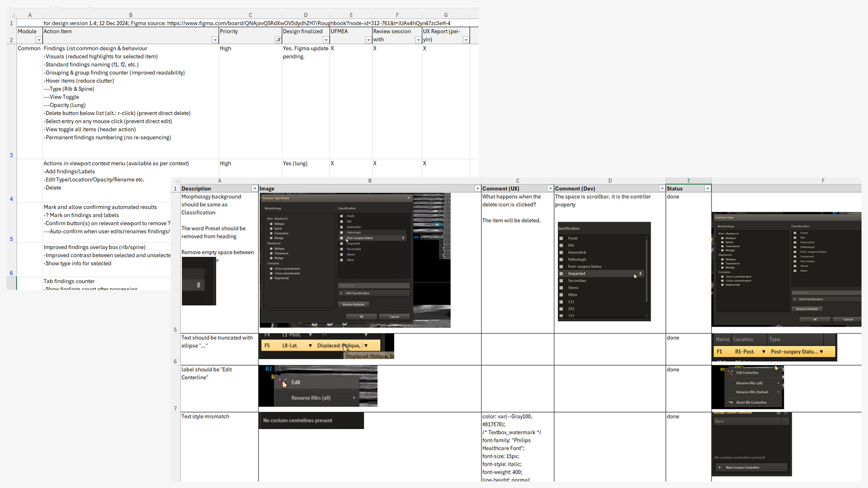This screenshot has height=488, width=868.
Task: Click the Classification list scrollbar beside Impacted
Action: click(x=647, y=274)
